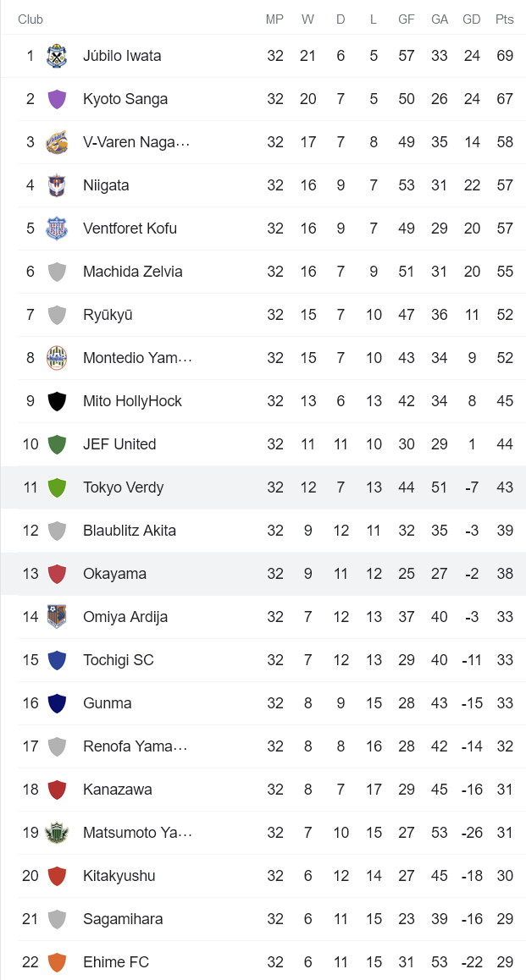
Task: Click the Omiya Ardija club crest
Action: (x=56, y=617)
